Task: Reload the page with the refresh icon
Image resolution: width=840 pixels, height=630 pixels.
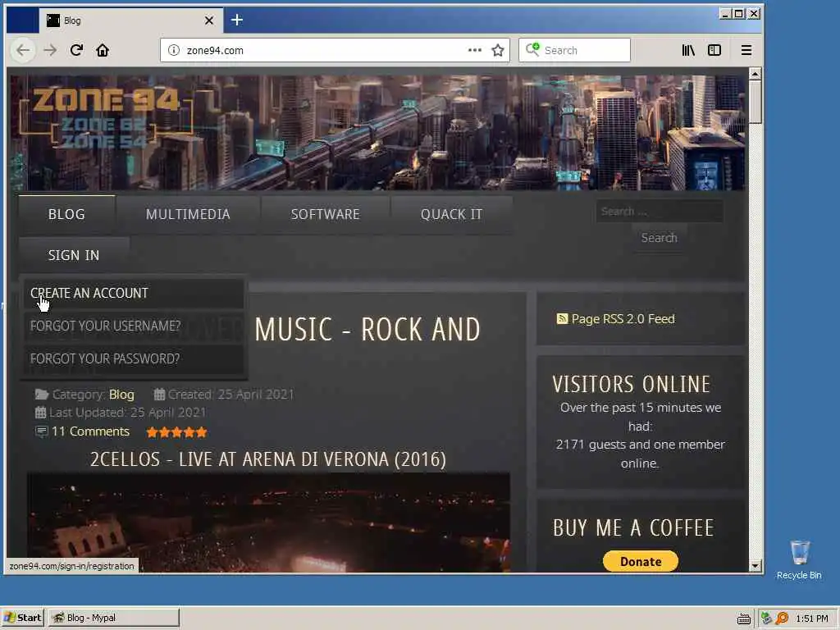Action: tap(76, 50)
